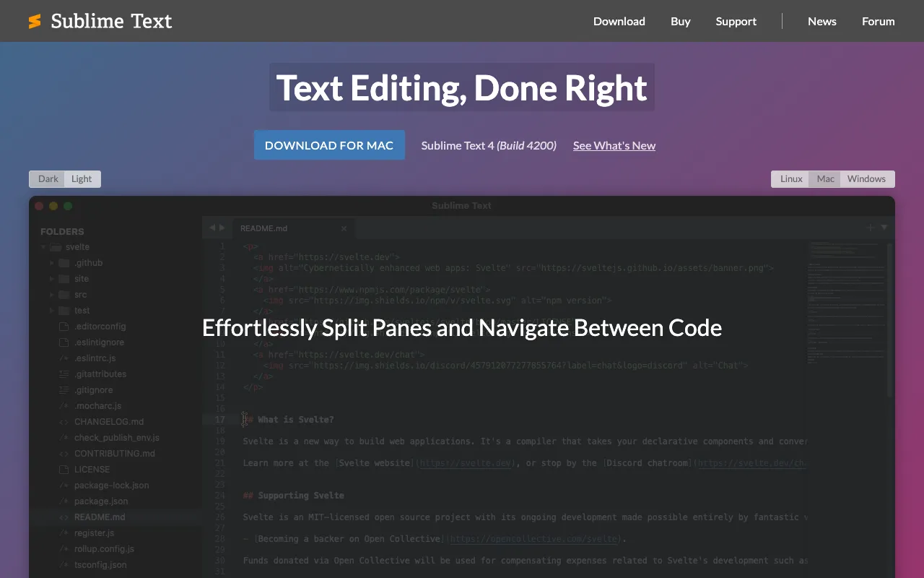Open a new tab with the plus icon
The width and height of the screenshot is (924, 578).
coord(869,227)
